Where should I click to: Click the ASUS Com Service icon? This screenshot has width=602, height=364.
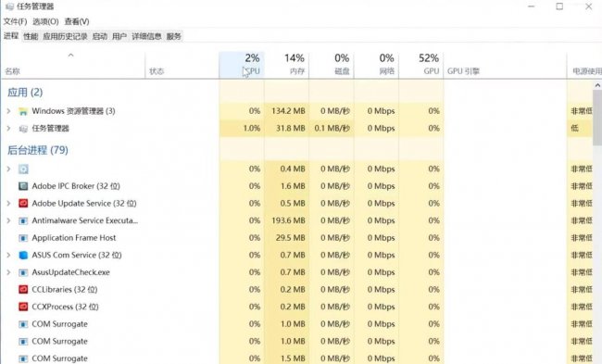(23, 256)
